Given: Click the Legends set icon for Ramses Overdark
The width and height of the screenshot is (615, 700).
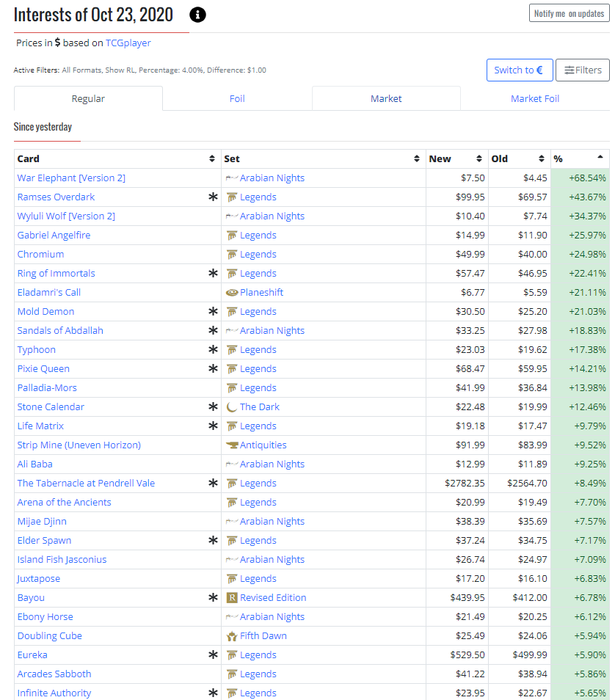Looking at the screenshot, I should coord(232,197).
